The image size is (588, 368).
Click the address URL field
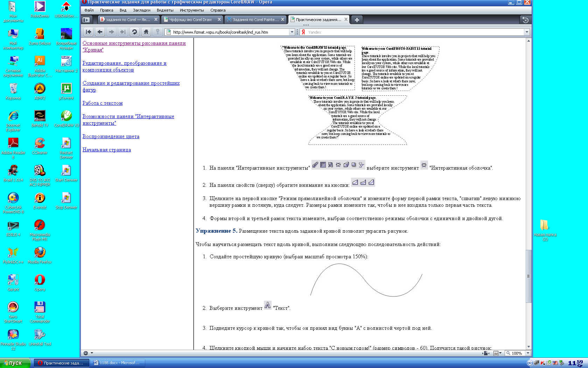(x=230, y=32)
